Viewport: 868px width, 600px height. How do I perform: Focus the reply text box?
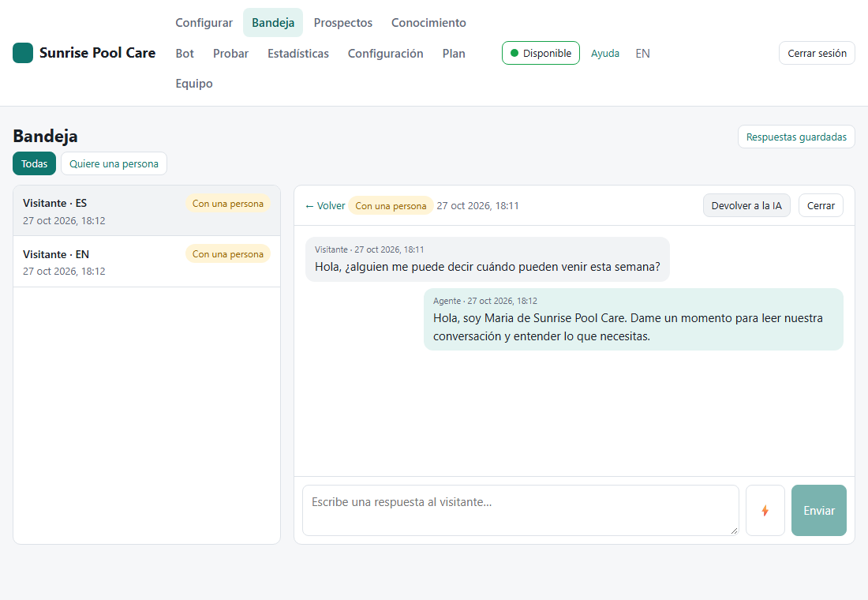(520, 510)
